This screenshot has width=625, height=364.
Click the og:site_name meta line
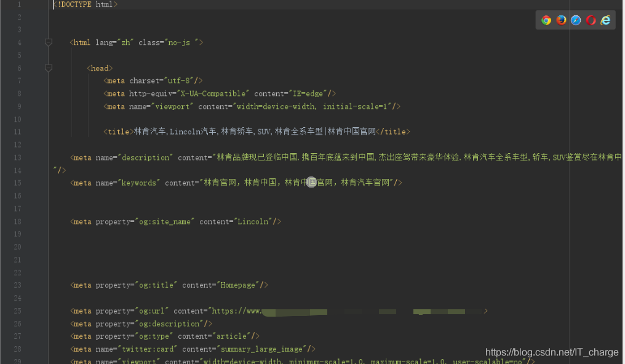pos(176,221)
